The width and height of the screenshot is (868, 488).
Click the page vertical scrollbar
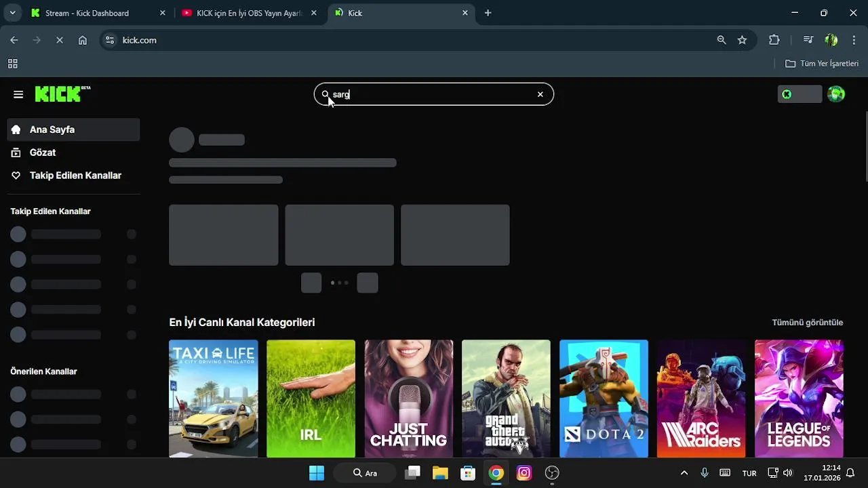pos(865,146)
